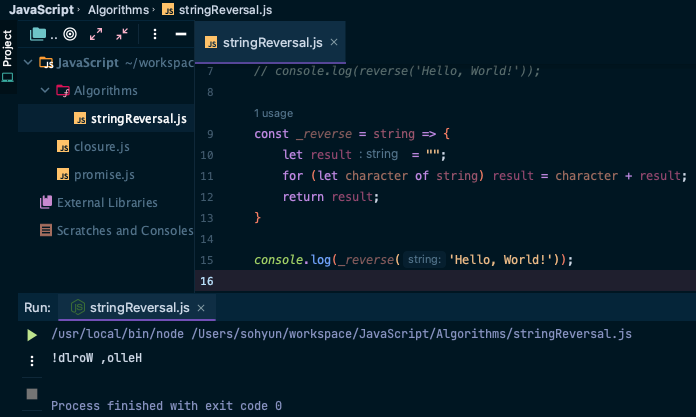Select External Libraries node
696x417 pixels.
coord(107,203)
